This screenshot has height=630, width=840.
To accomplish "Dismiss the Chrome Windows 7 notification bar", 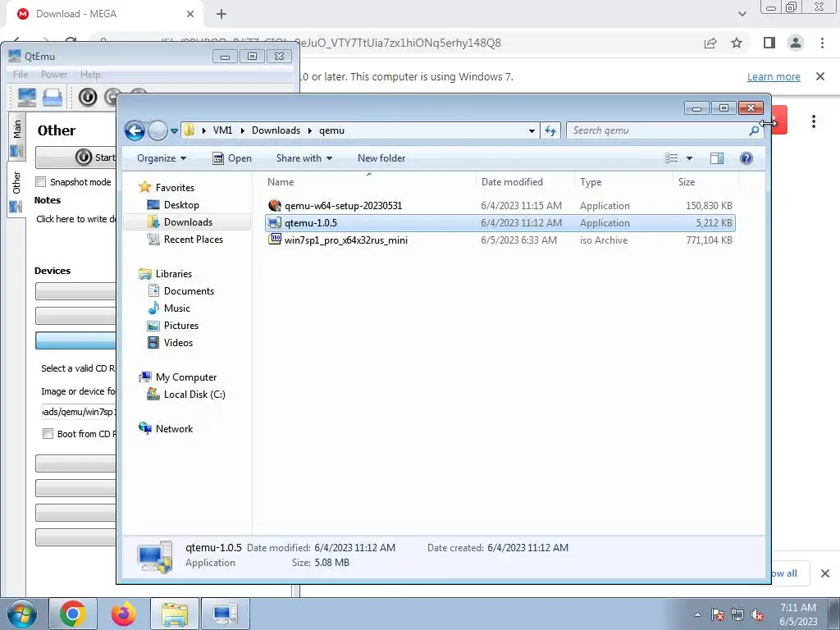I will tap(820, 76).
